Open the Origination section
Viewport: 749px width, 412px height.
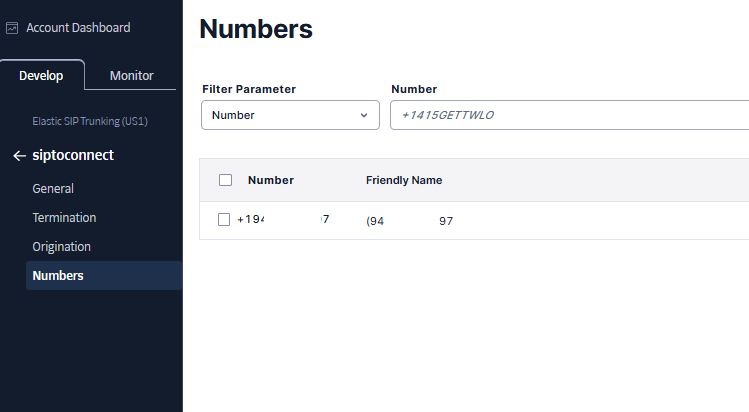62,247
